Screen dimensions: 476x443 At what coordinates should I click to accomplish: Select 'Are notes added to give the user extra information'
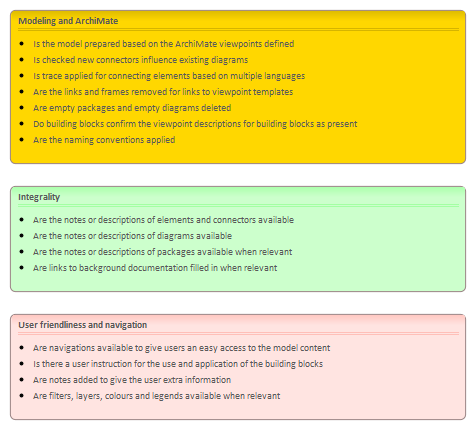click(x=132, y=380)
